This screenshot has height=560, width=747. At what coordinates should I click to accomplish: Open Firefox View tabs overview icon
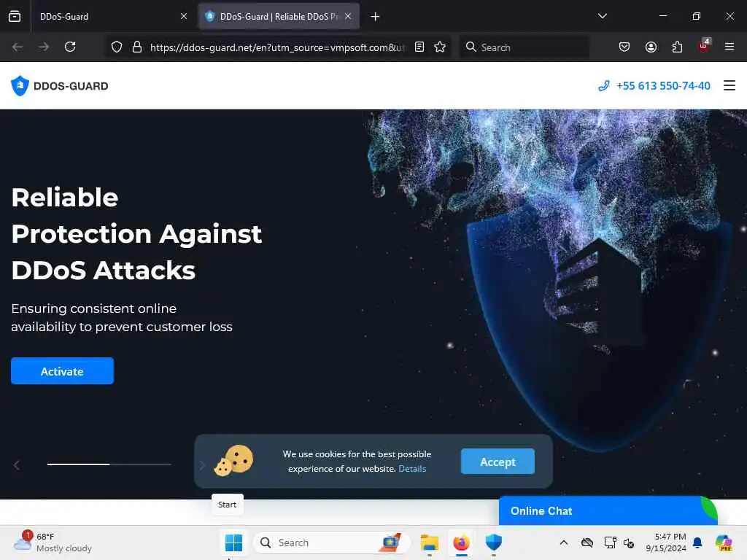pos(15,16)
